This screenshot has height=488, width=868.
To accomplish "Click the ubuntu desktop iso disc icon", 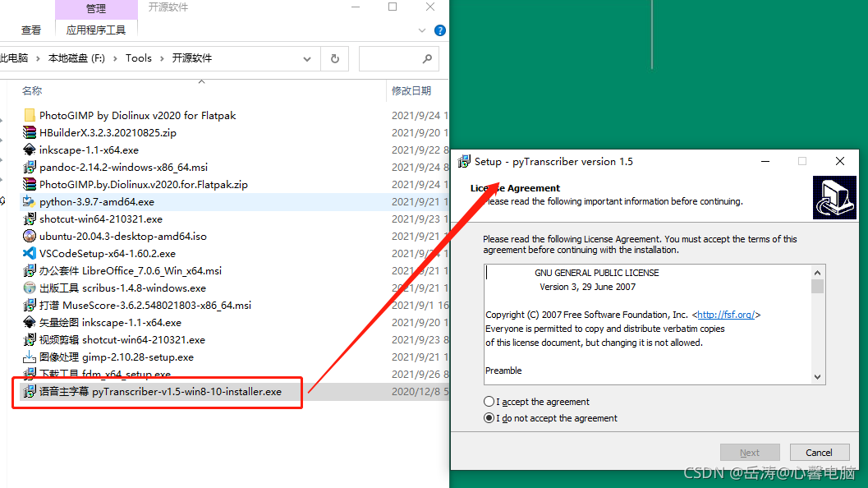I will (30, 236).
